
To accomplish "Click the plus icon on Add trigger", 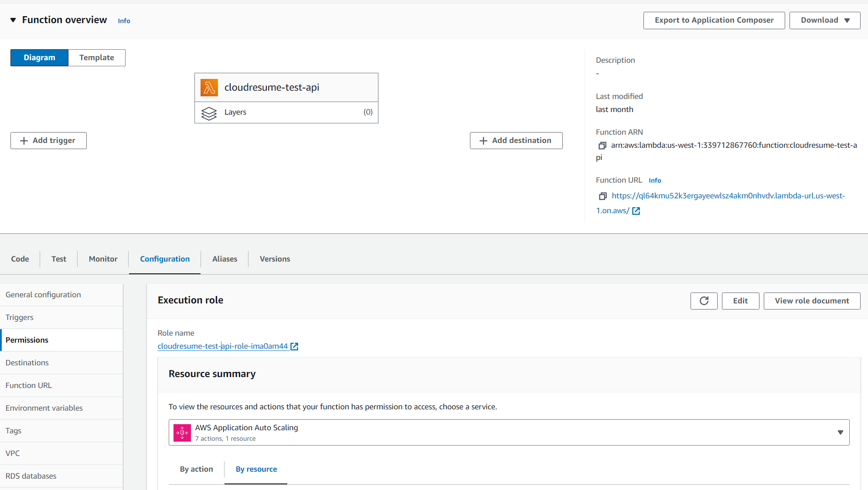I will pyautogui.click(x=24, y=140).
